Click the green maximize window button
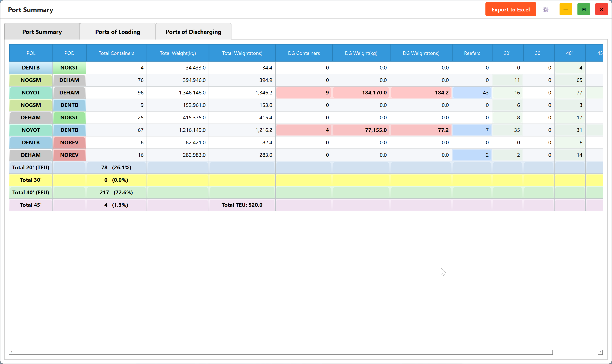Viewport: 612px width, 364px height. (583, 9)
